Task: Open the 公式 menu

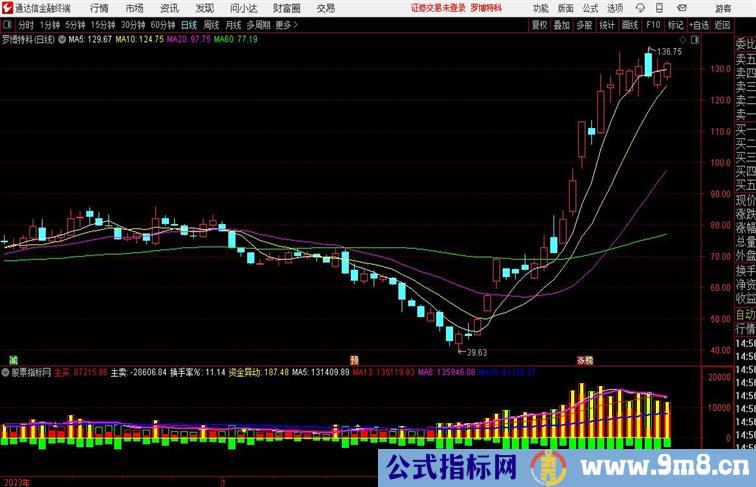Action: pyautogui.click(x=590, y=8)
